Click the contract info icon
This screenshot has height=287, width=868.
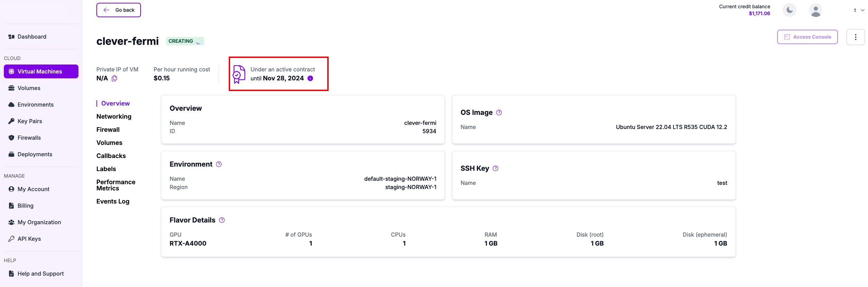(310, 78)
